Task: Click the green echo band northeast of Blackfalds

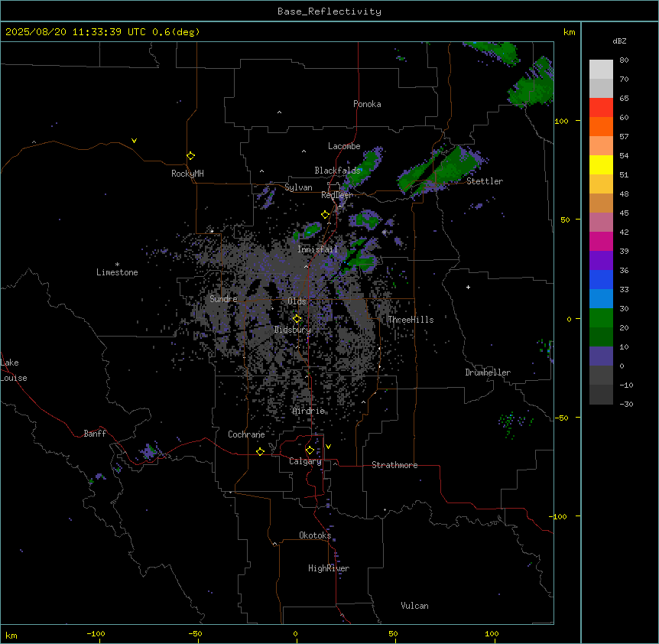Action: pyautogui.click(x=362, y=169)
